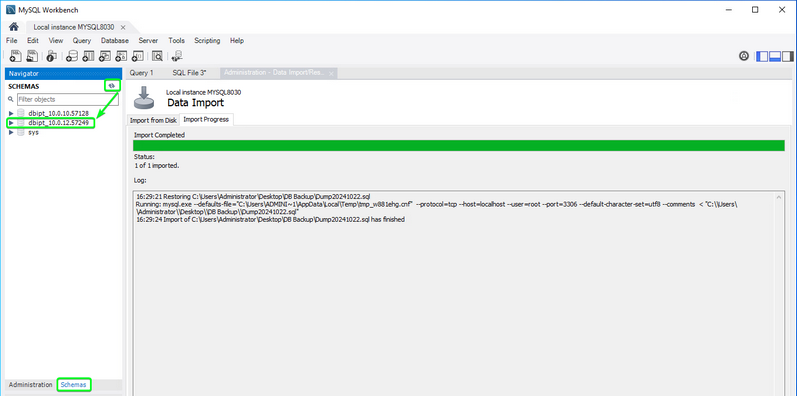
Task: Select the dbipt_10.0.10.57128 schema name
Action: 58,113
